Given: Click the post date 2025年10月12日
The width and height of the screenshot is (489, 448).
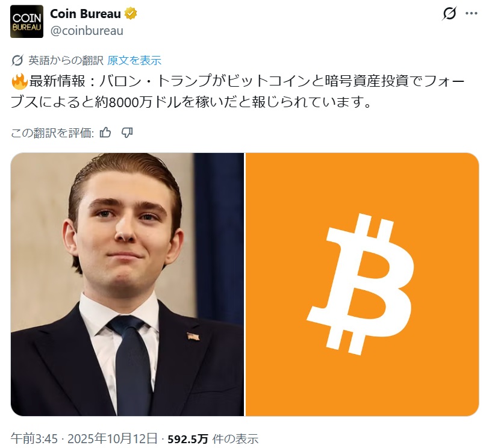Looking at the screenshot, I should tap(113, 439).
